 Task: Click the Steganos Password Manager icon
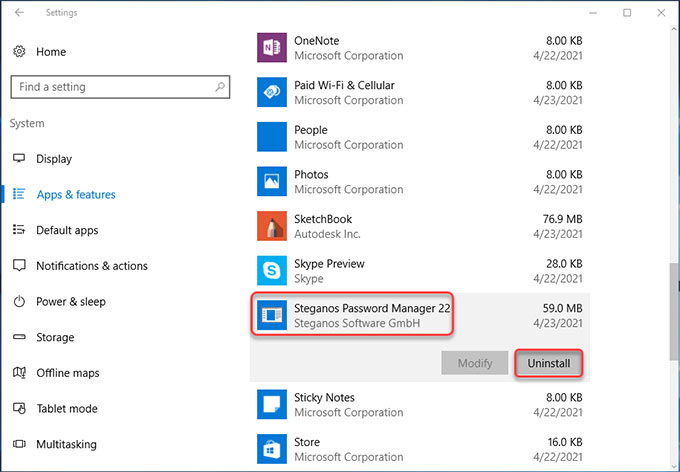271,315
